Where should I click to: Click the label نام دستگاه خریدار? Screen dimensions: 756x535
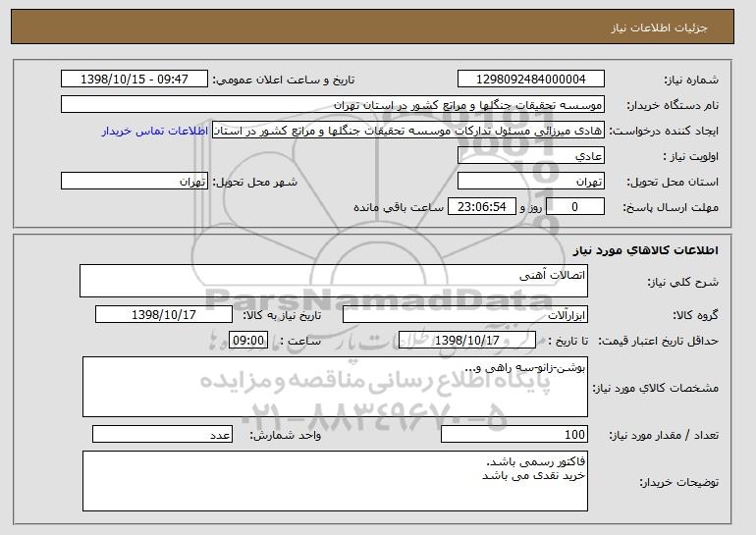673,106
